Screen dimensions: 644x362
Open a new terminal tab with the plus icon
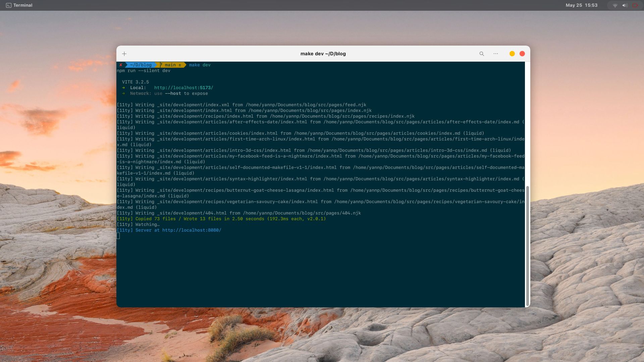(124, 54)
